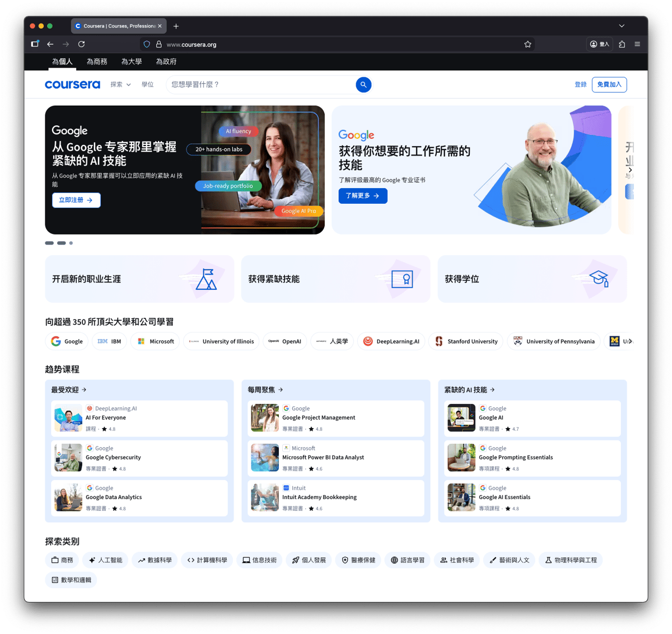Bookmark page with the star icon
Viewport: 672px width, 634px height.
tap(528, 44)
